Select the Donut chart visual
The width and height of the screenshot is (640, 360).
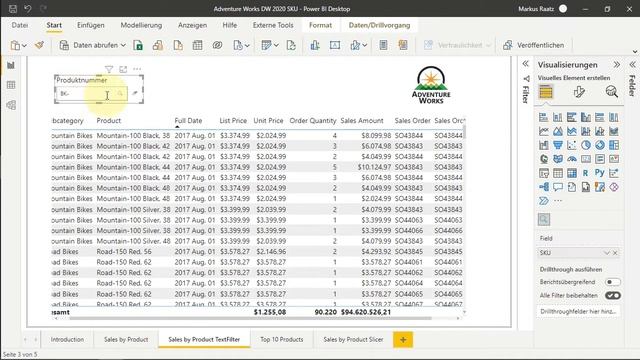tap(600, 145)
